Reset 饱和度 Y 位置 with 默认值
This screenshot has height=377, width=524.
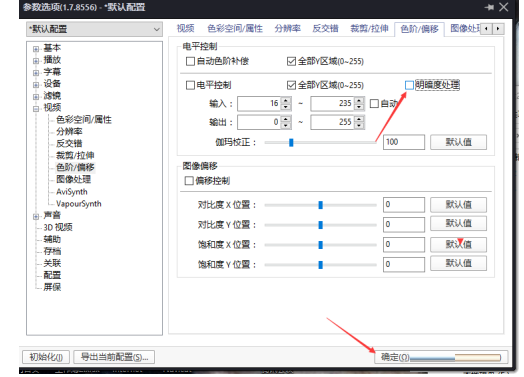coord(458,263)
